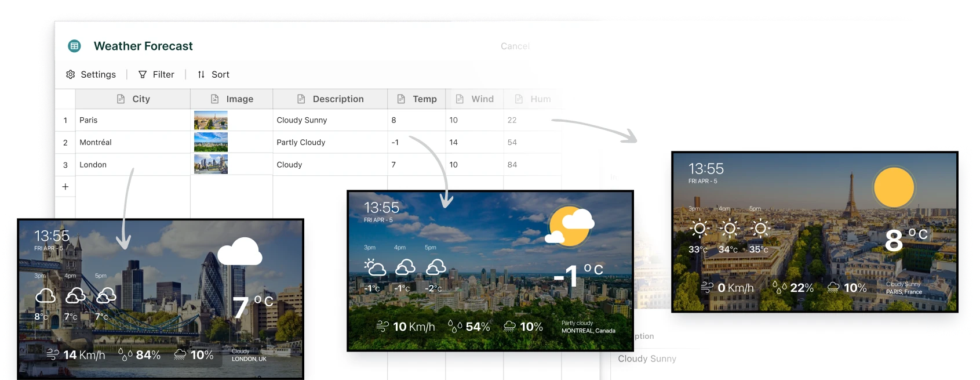Click the 8 °C temperature on Paris card
The width and height of the screenshot is (980, 380).
click(x=906, y=239)
